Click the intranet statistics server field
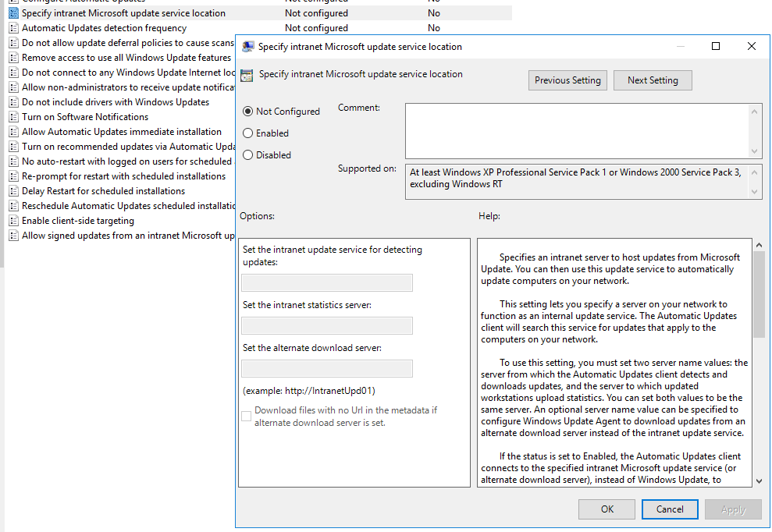Viewport: 772px width, 532px height. [327, 326]
